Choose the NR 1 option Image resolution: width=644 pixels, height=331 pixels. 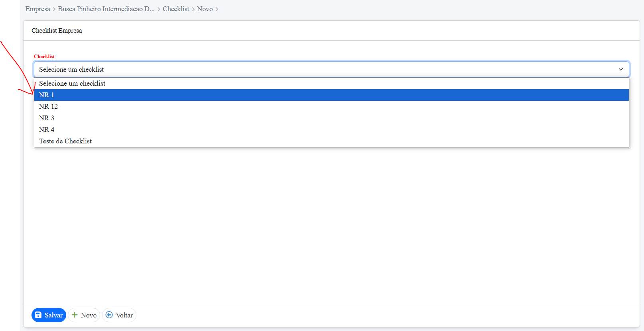(x=47, y=95)
